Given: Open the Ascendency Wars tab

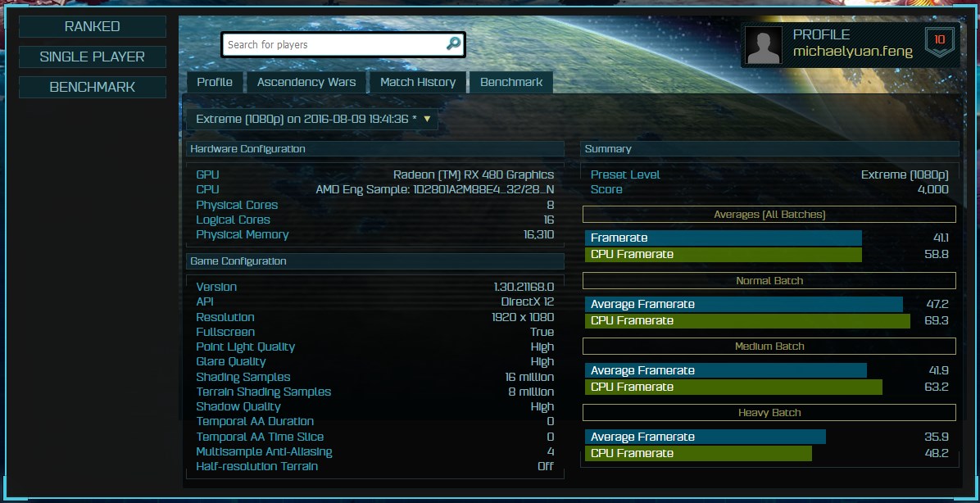Looking at the screenshot, I should coord(306,82).
